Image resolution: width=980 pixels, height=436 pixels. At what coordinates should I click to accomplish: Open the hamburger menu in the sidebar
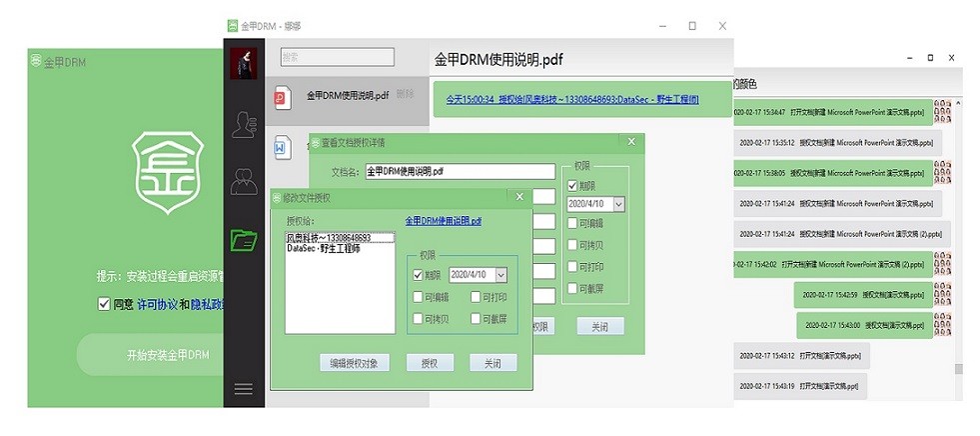(x=243, y=389)
